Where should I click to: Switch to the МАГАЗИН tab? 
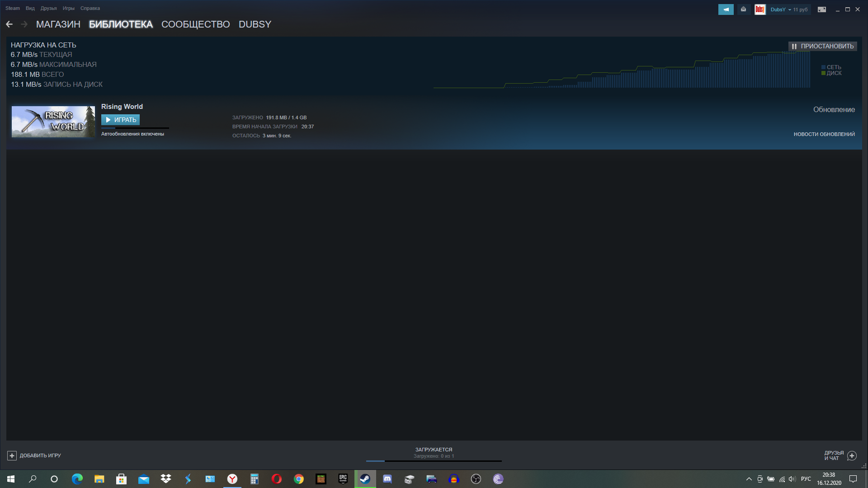[x=58, y=24]
